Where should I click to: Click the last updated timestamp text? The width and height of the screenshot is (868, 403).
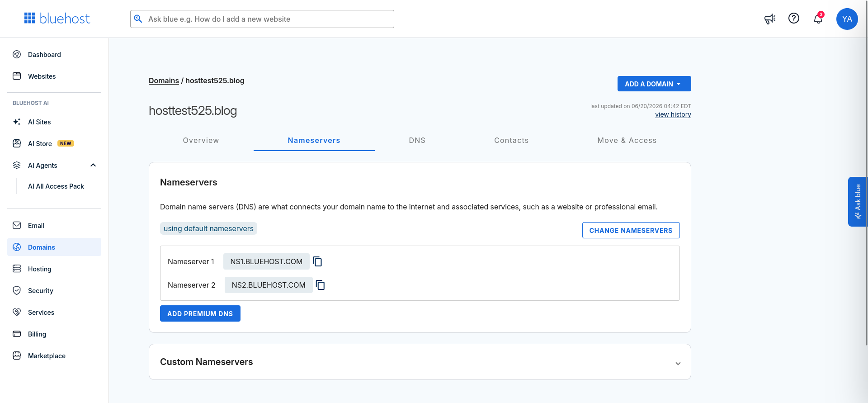click(x=641, y=106)
